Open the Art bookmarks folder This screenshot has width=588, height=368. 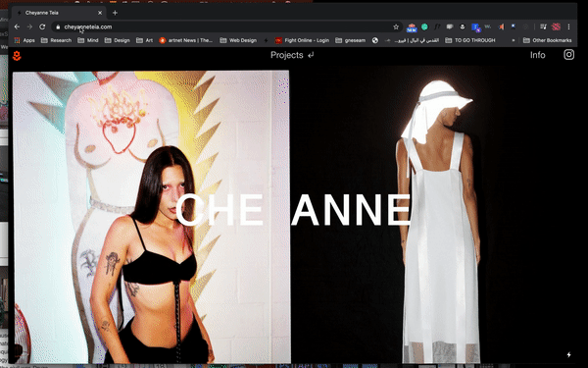(144, 40)
